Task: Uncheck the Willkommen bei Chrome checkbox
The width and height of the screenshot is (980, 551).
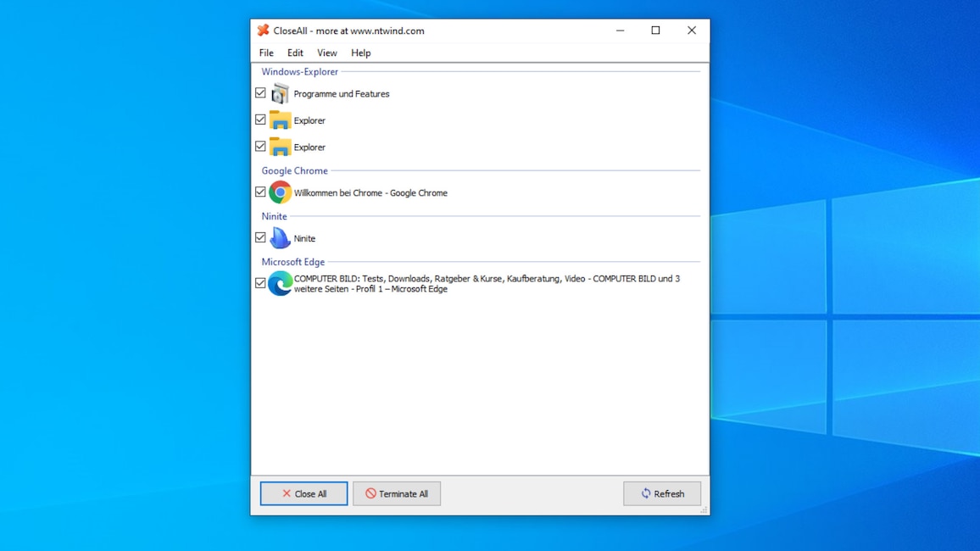Action: (260, 192)
